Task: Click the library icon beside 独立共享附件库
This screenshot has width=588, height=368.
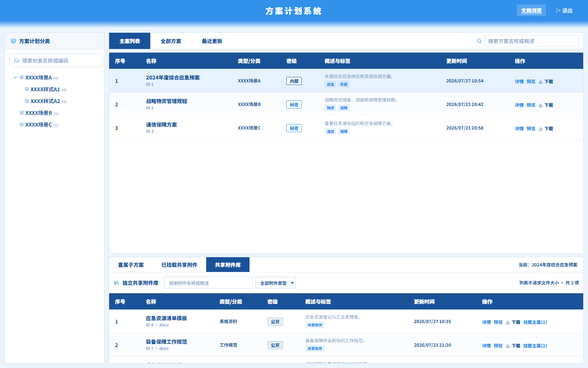Action: pyautogui.click(x=116, y=283)
